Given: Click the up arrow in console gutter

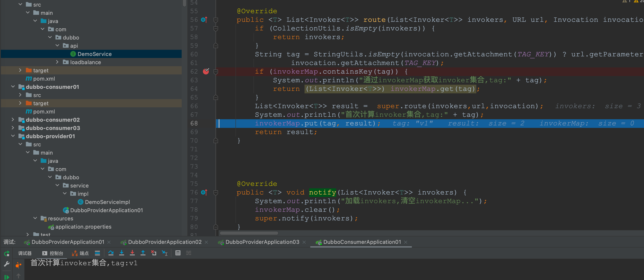Looking at the screenshot, I should (18, 276).
